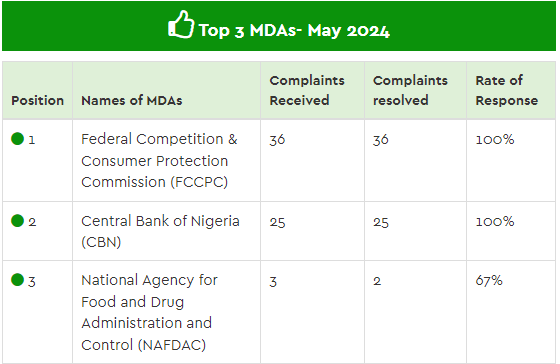Screen dimensions: 560x364
Task: Click the Complaints Received column header
Action: pyautogui.click(x=307, y=90)
